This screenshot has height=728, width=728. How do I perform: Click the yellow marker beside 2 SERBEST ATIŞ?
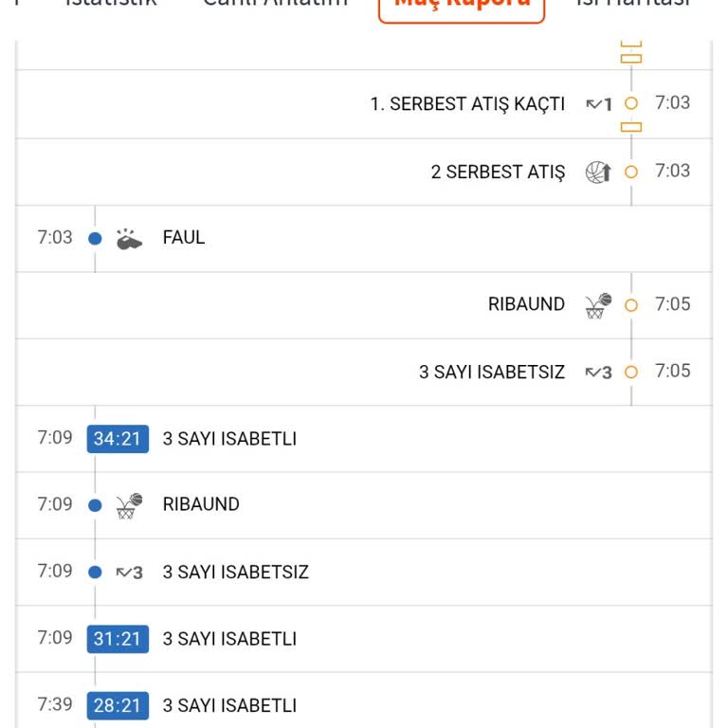coord(632,172)
